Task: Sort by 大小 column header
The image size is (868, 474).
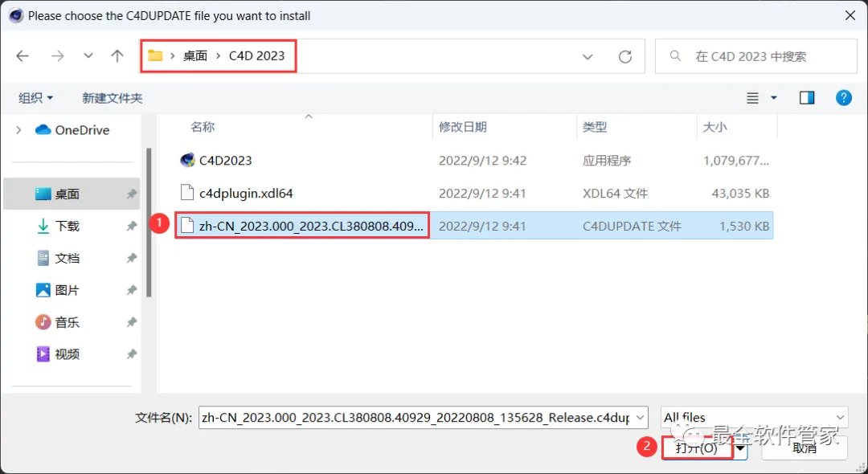Action: [714, 127]
